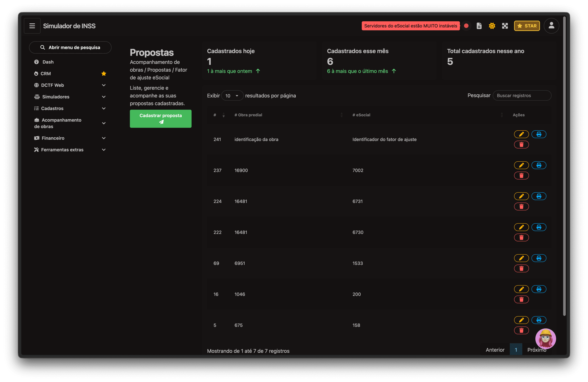Click the Buscar registros search field
Screen dimensions: 588x382
[522, 95]
